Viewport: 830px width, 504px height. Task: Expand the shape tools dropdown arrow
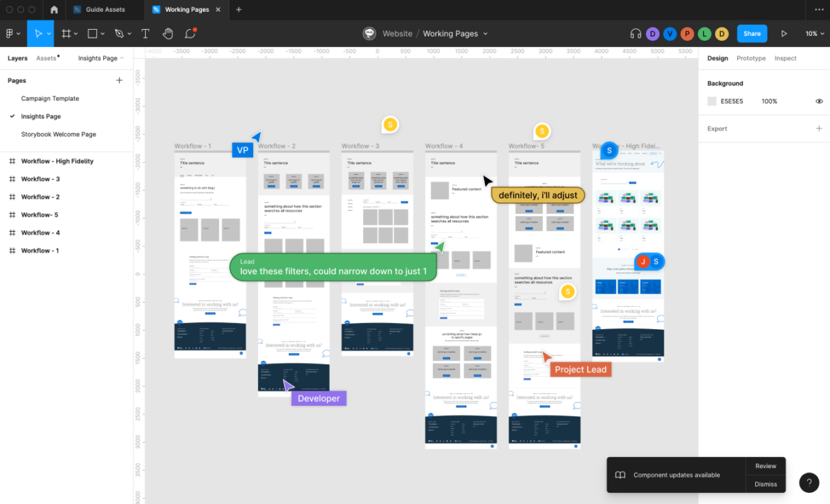pos(101,33)
